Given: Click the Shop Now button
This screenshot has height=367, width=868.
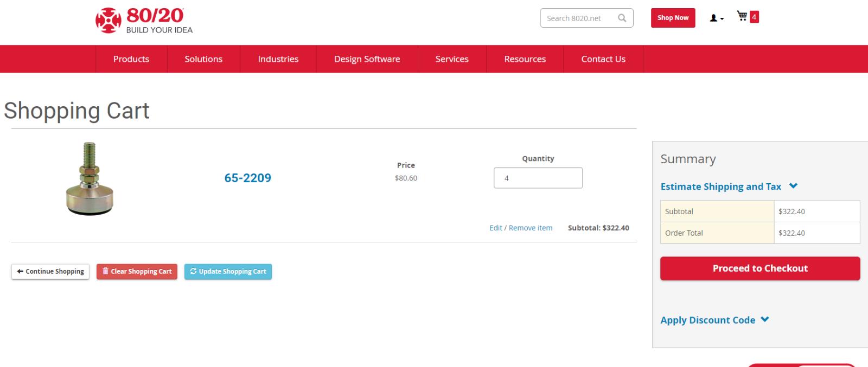Looking at the screenshot, I should coord(673,18).
